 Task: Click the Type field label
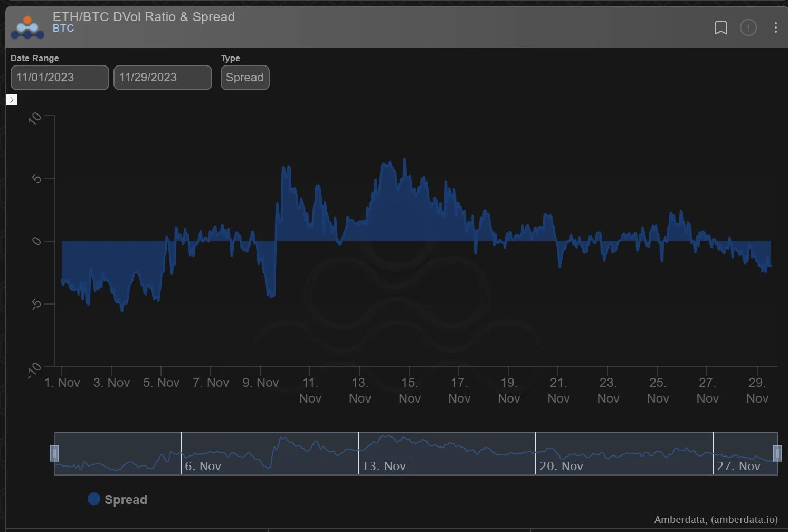[x=231, y=58]
